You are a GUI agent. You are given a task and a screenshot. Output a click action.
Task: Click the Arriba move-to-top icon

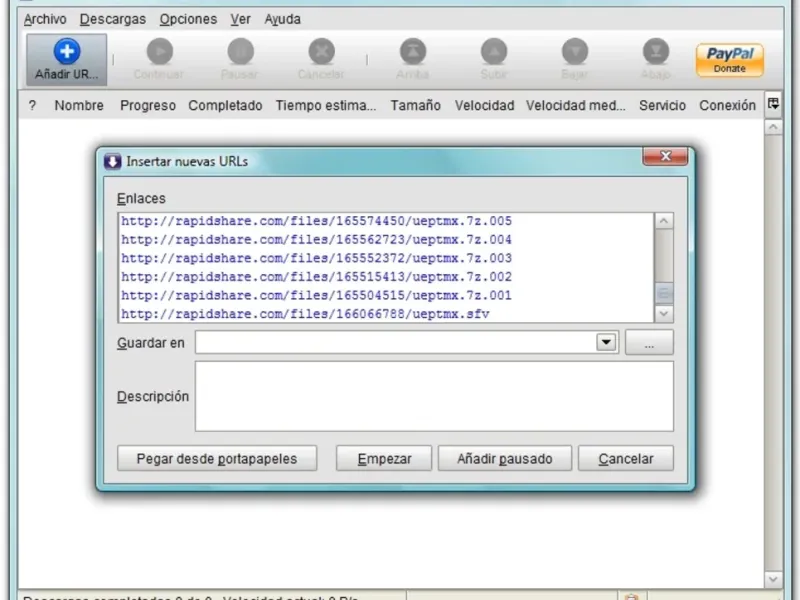coord(413,52)
